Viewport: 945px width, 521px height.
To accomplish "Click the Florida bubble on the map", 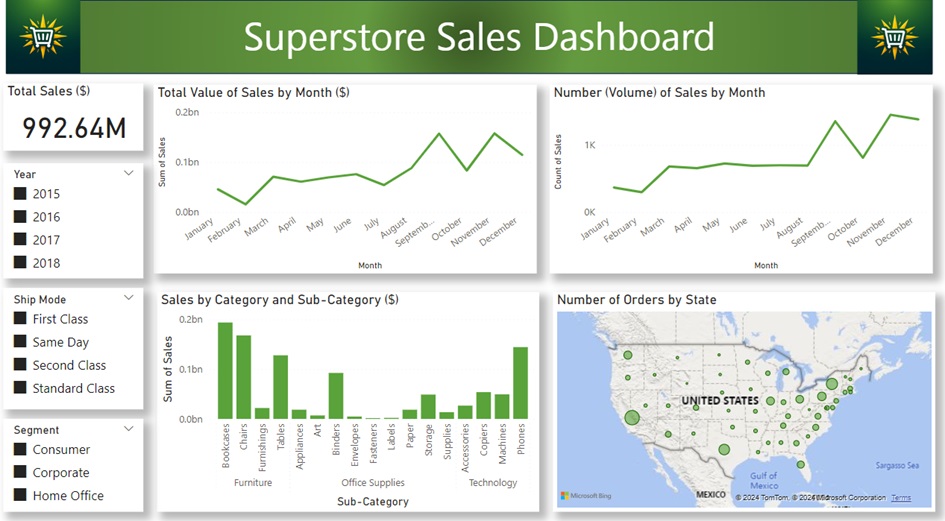I will (x=800, y=464).
